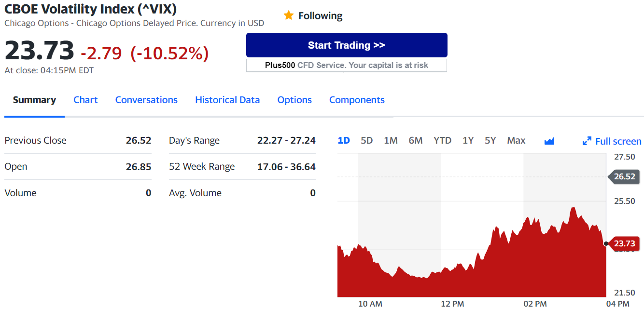This screenshot has width=644, height=309.
Task: Click the current price 23.73 headline
Action: (40, 51)
